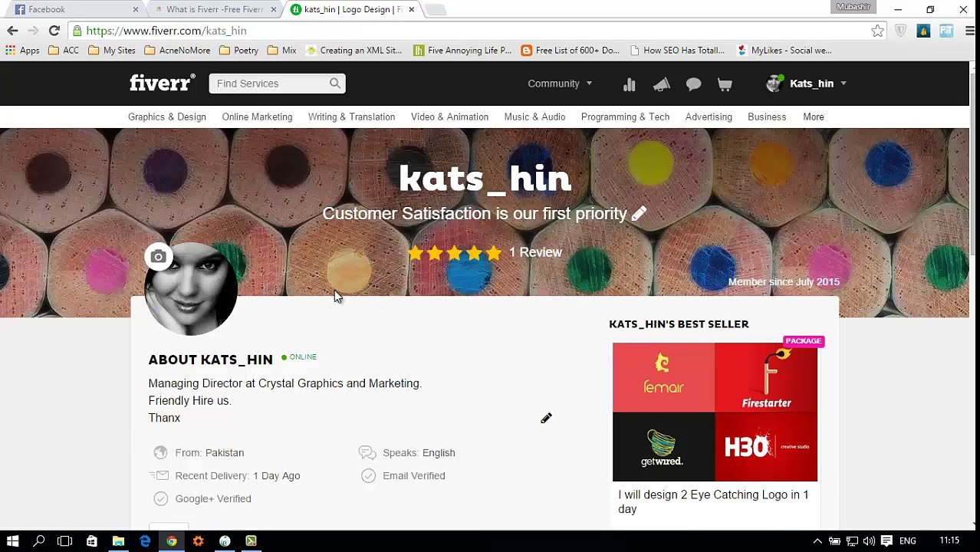Open the Apps bookmarks shortcut
The image size is (980, 552).
coord(22,51)
